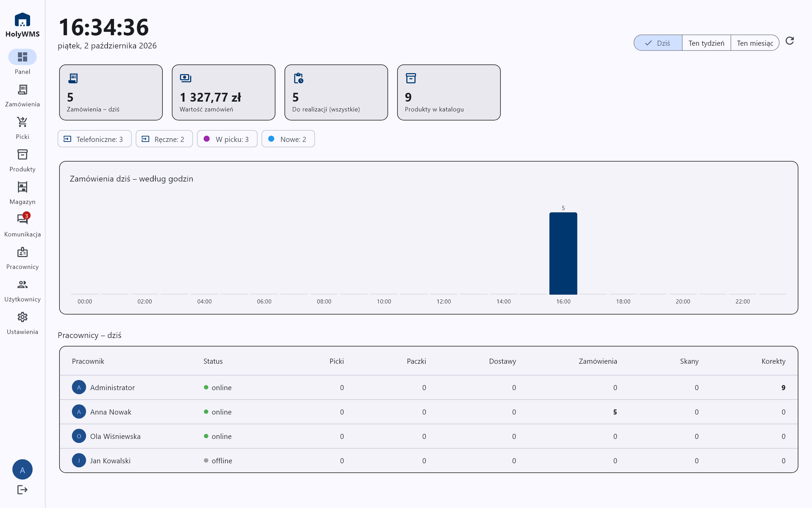Click the logout icon at sidebar bottom
Image resolution: width=812 pixels, height=508 pixels.
[x=22, y=490]
